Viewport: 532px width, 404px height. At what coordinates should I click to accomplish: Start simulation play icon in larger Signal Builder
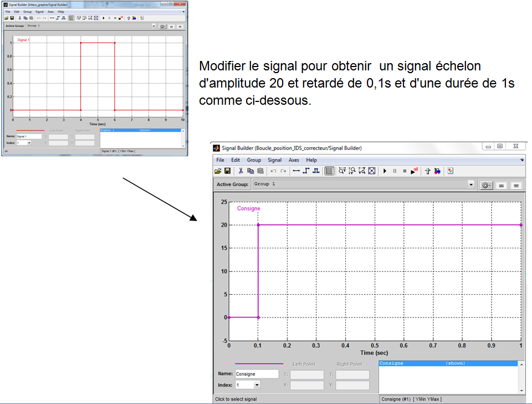pyautogui.click(x=385, y=171)
